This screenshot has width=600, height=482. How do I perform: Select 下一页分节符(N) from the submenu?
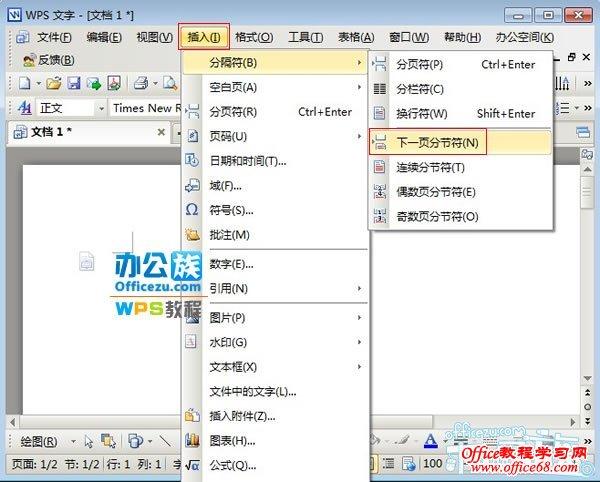[x=437, y=143]
